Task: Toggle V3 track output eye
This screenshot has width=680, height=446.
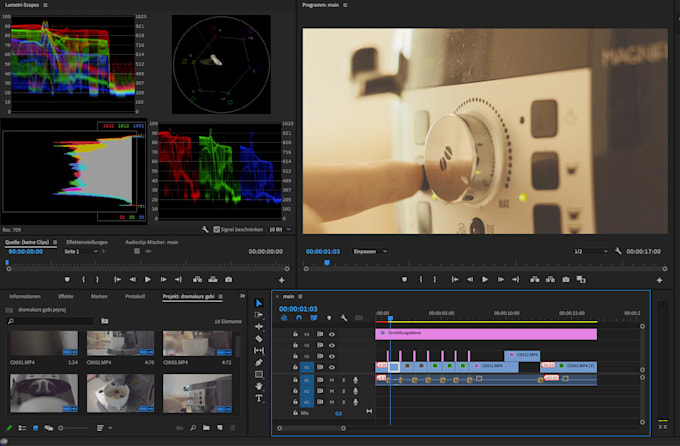Action: pos(332,345)
